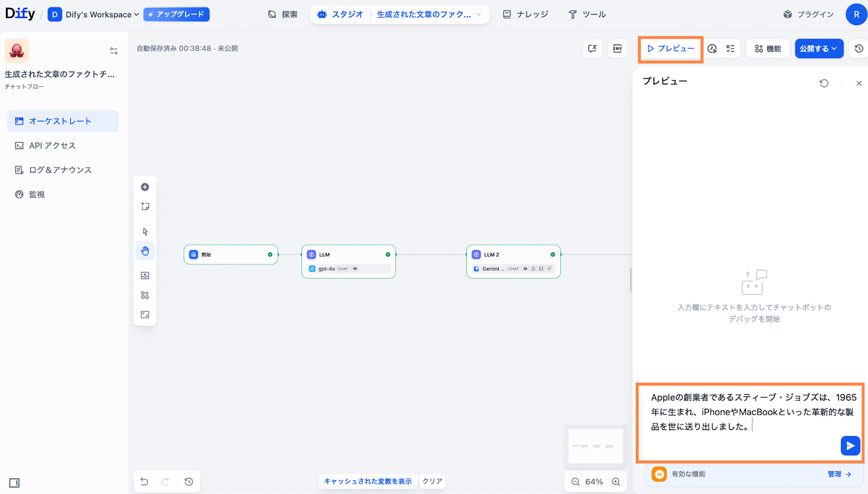Viewport: 868px width, 494px height.
Task: Restart the preview conversation
Action: tap(824, 84)
